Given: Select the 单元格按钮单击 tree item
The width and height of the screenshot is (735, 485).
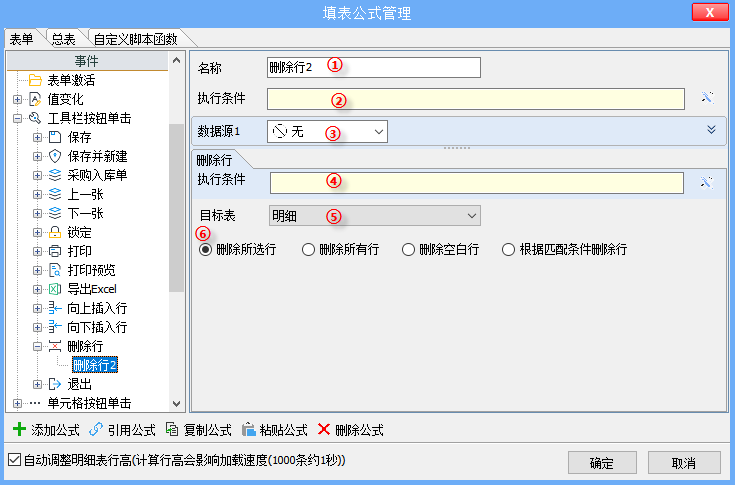Looking at the screenshot, I should [x=90, y=403].
